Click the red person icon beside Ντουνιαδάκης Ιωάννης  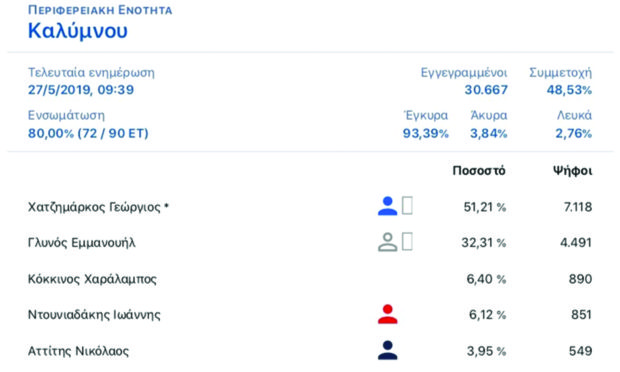387,314
